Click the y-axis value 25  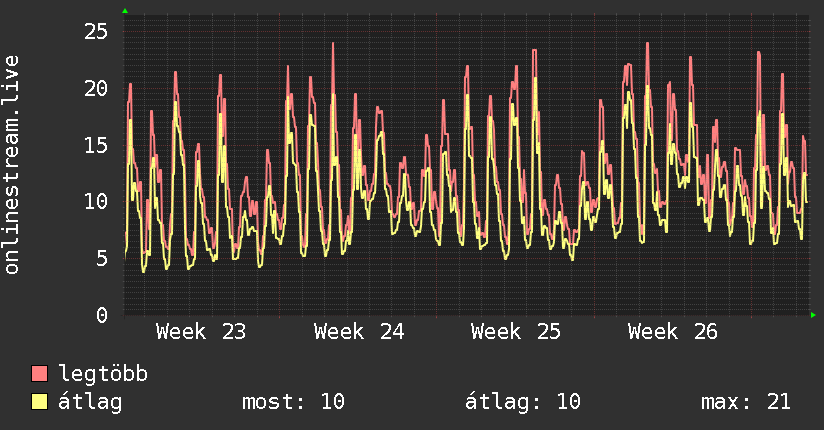coord(96,32)
